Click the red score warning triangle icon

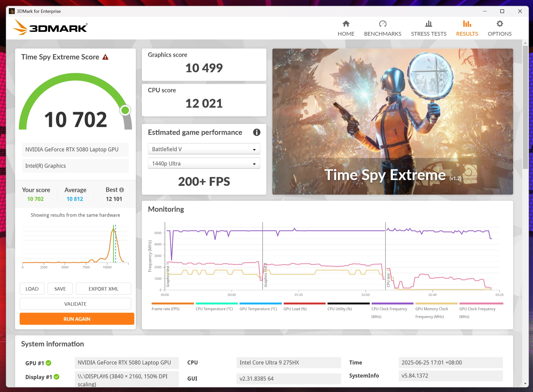pos(105,57)
